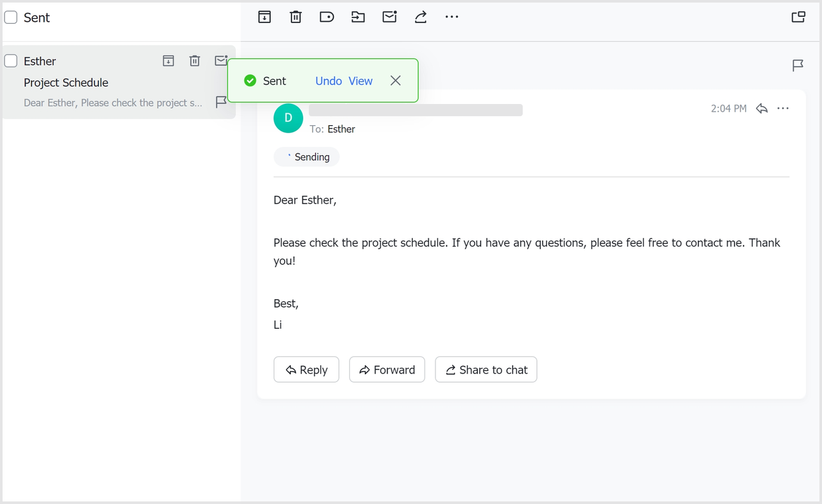Click the move to folder icon

point(358,17)
